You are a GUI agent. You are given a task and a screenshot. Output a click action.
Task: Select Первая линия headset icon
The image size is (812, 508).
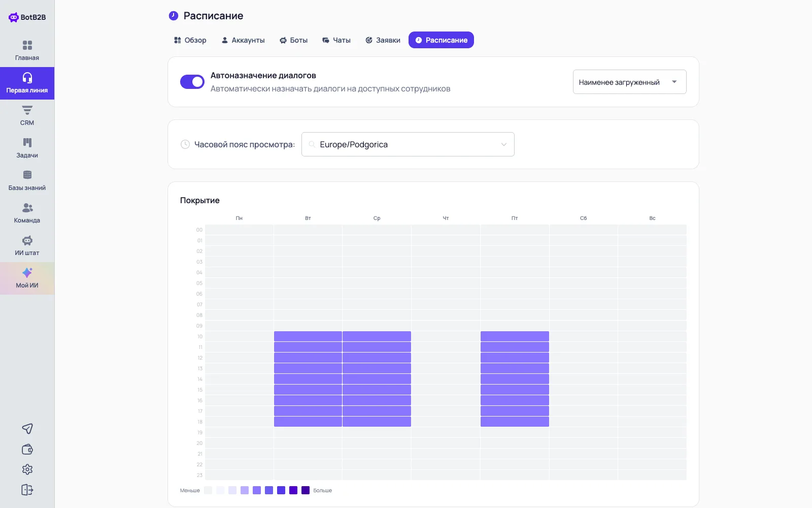coord(27,78)
